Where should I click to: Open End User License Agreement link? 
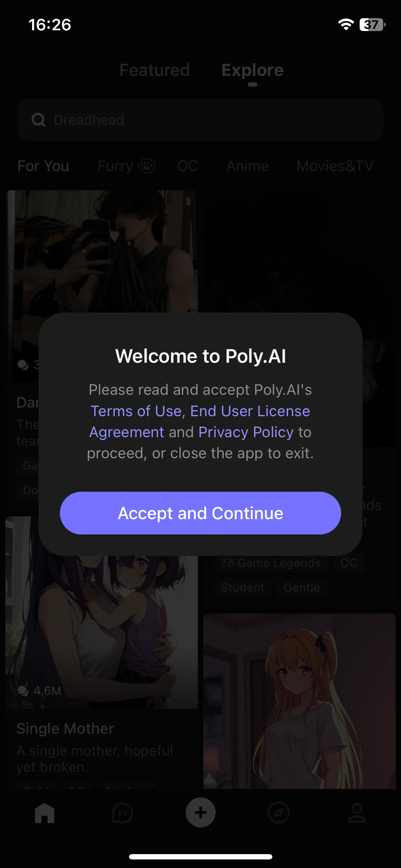[x=200, y=422]
